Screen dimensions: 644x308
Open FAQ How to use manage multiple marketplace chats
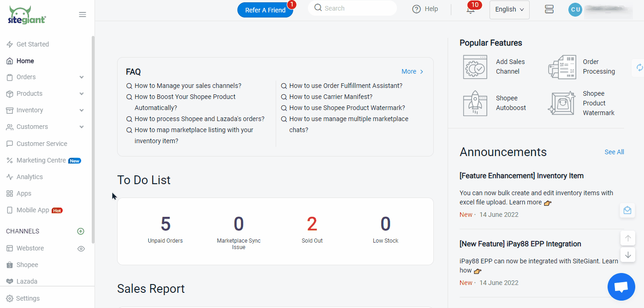point(349,124)
